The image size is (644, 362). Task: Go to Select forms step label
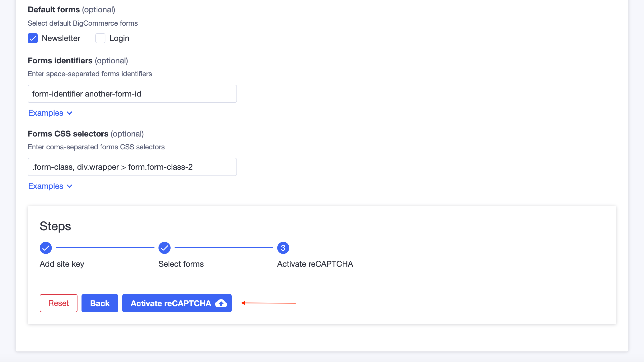tap(181, 264)
